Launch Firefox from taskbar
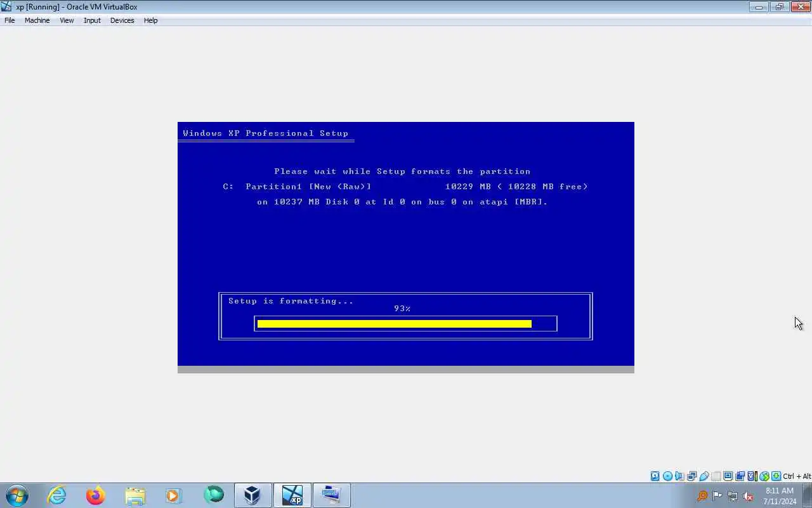 point(96,495)
